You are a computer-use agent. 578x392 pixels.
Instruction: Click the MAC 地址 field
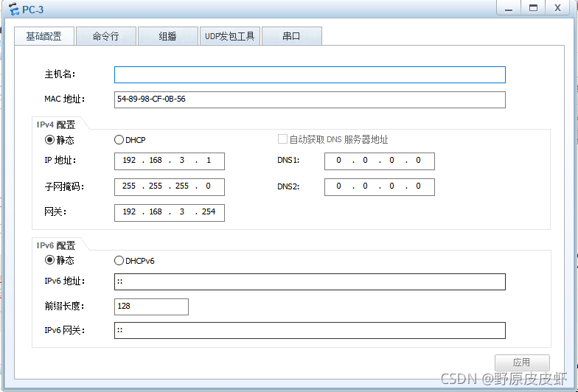(310, 100)
